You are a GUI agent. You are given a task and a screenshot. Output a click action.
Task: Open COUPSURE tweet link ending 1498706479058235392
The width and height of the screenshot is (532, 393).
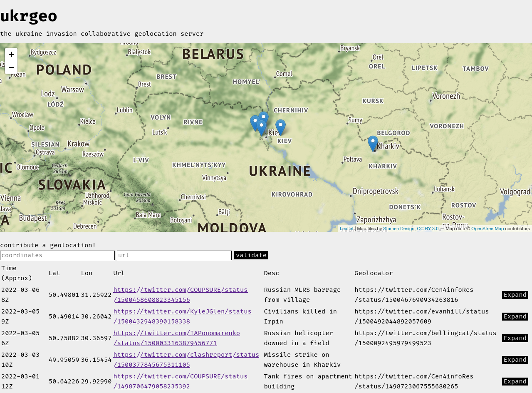[x=181, y=381]
